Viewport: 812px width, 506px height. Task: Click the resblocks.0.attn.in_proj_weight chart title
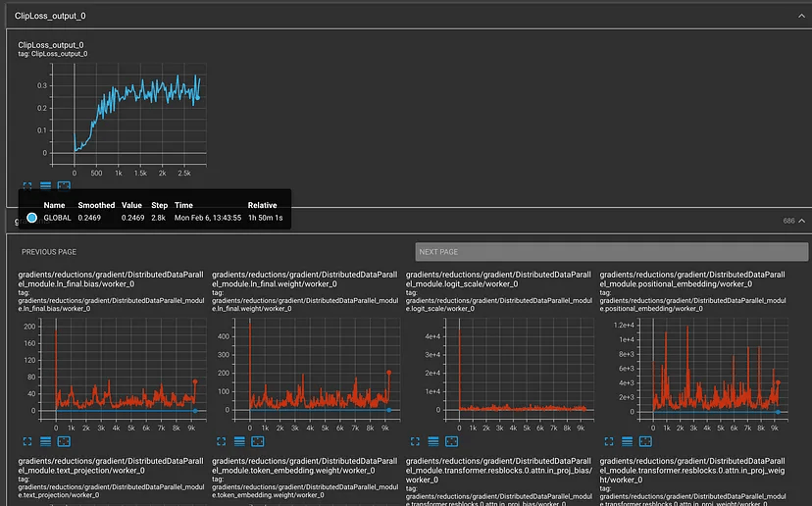pyautogui.click(x=692, y=471)
